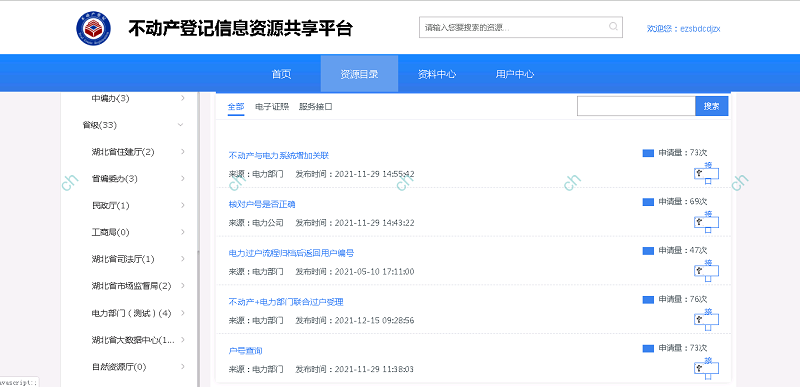
Task: Switch to the 全部 filter tab
Action: pyautogui.click(x=236, y=107)
